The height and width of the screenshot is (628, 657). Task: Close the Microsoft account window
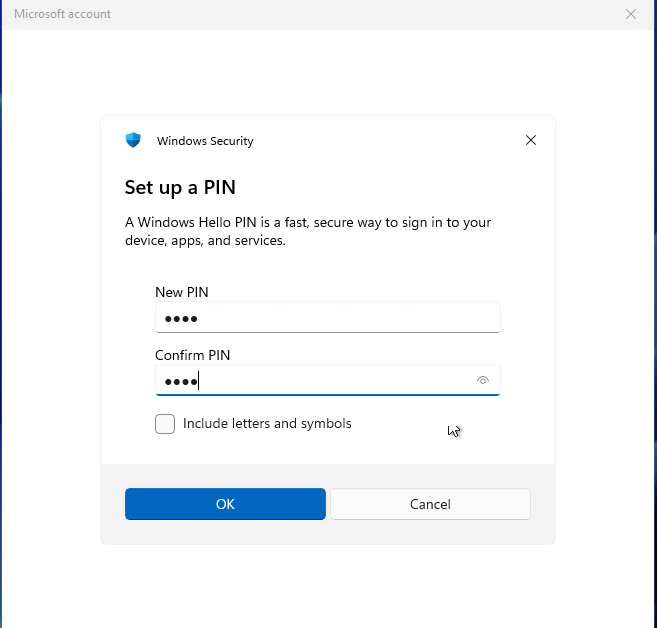pyautogui.click(x=631, y=14)
